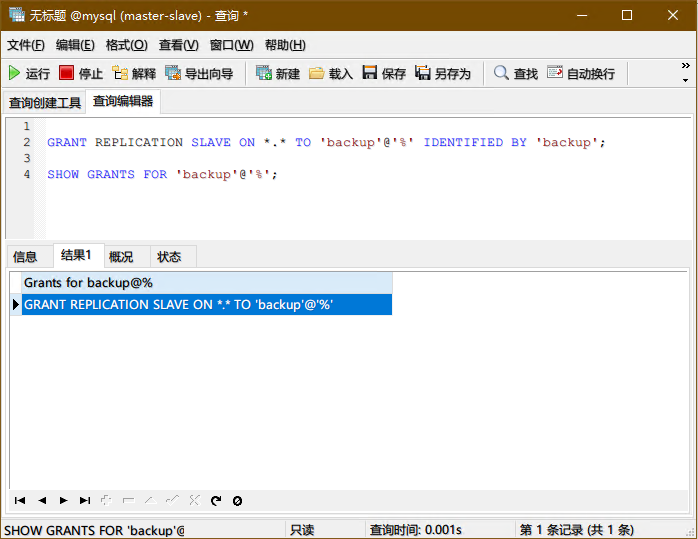Open toolbar options dropdown arrow
The image size is (698, 539).
(686, 81)
